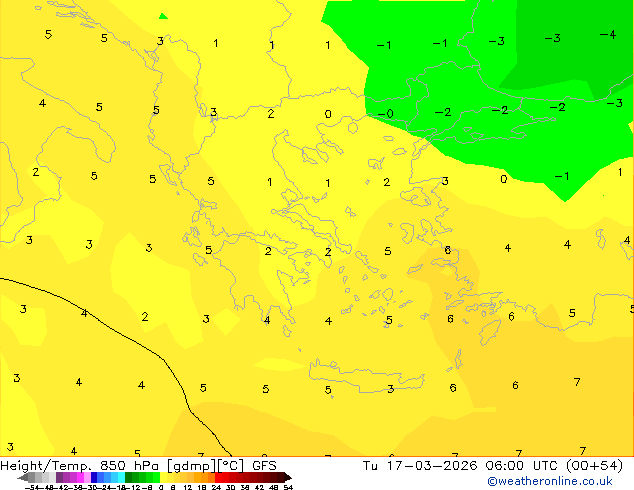Click the dark maroon right arrow of color scale
This screenshot has width=634, height=490.
288,477
